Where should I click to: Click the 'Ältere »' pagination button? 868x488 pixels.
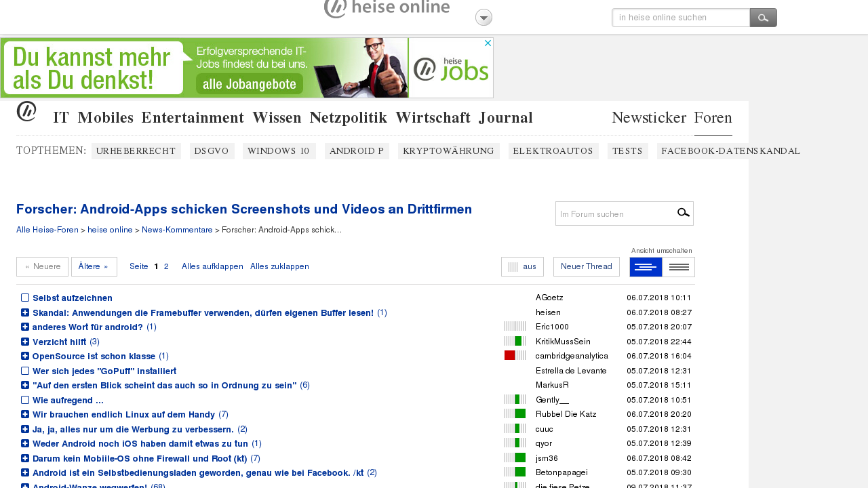pos(94,266)
